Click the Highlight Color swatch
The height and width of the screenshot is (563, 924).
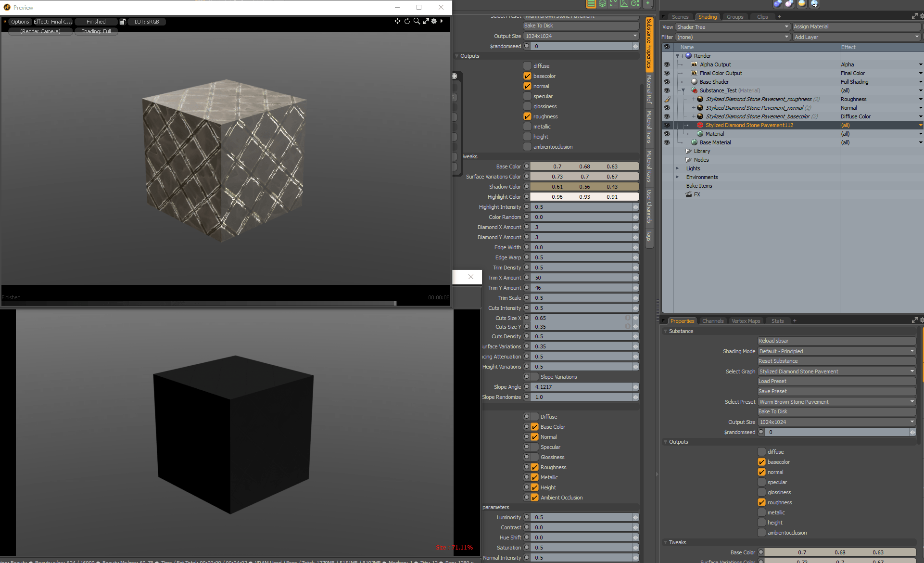tap(584, 197)
